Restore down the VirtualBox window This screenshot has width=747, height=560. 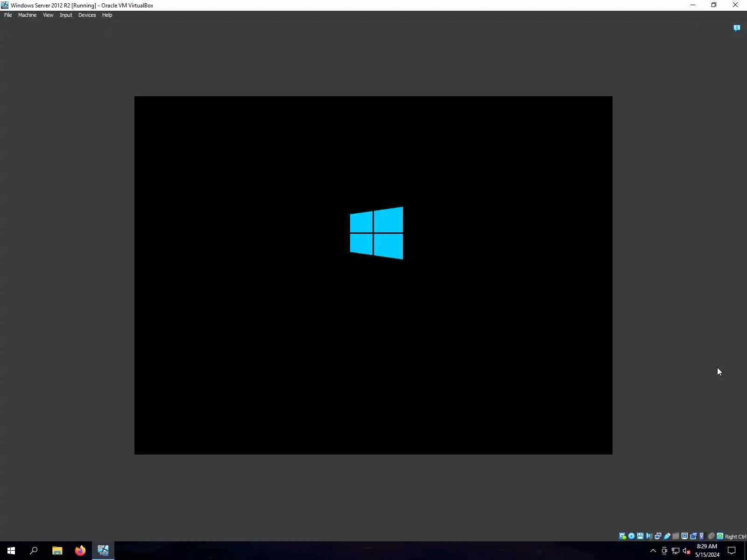(x=714, y=5)
